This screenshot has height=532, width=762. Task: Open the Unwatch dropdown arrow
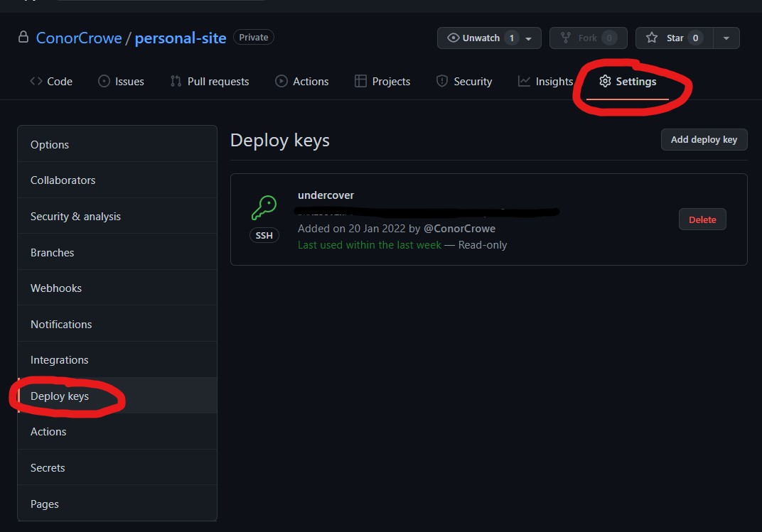click(529, 38)
